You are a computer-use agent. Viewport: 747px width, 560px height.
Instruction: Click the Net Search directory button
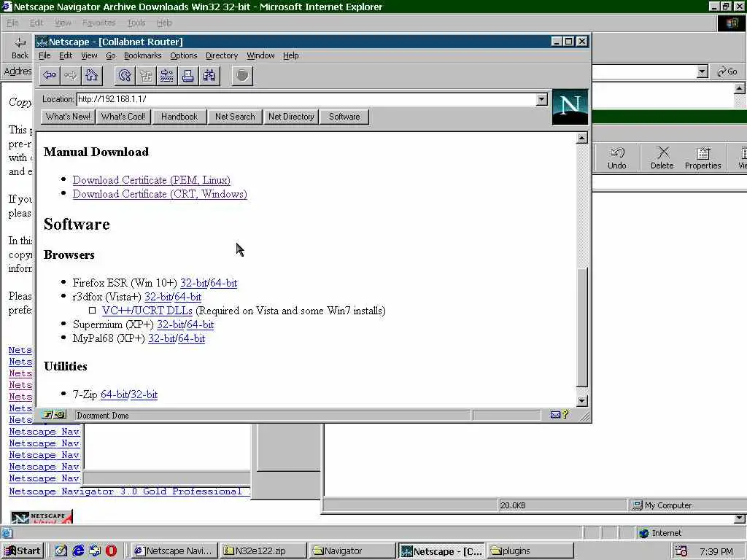coord(235,117)
